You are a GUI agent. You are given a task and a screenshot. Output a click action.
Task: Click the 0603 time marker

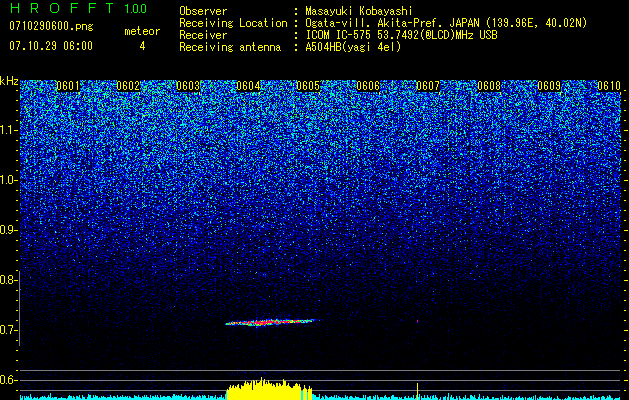click(x=188, y=86)
